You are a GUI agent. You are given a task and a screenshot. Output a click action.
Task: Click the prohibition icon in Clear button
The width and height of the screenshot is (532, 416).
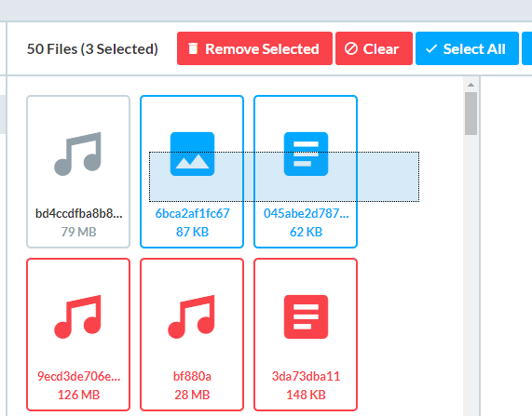click(x=351, y=48)
